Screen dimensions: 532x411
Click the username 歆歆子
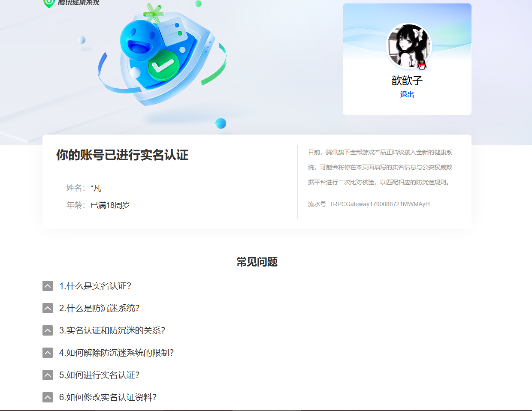point(407,81)
